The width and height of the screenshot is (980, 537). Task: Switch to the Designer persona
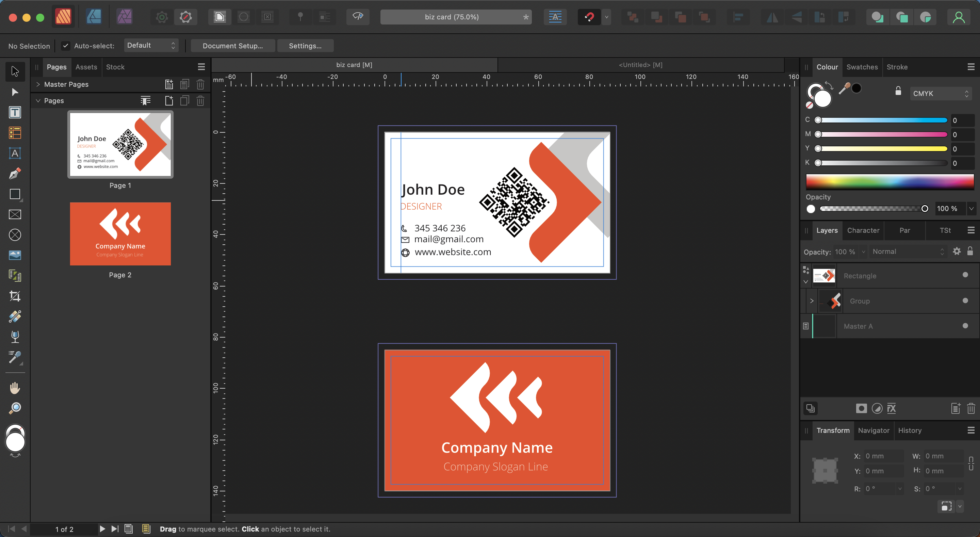pos(94,17)
